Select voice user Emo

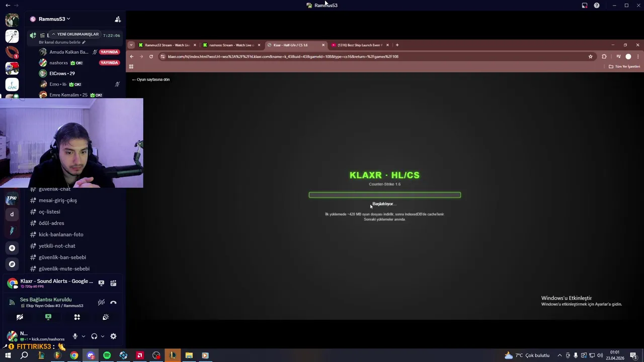[x=58, y=84]
